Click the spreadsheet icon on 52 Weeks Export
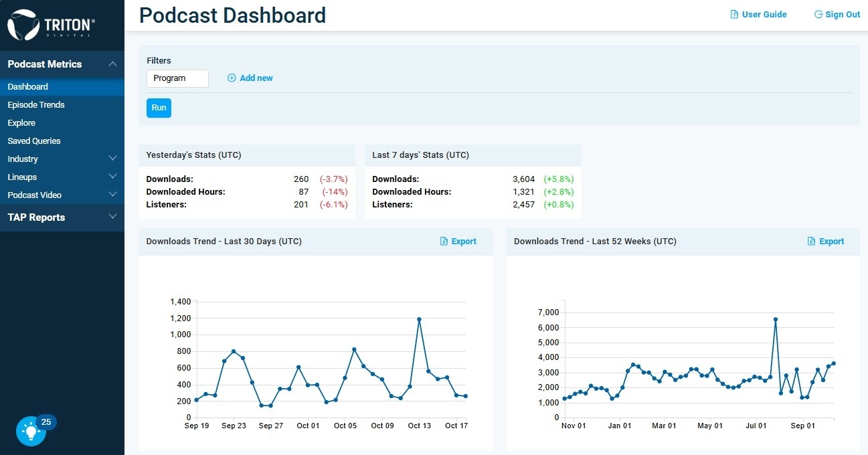 (x=811, y=242)
